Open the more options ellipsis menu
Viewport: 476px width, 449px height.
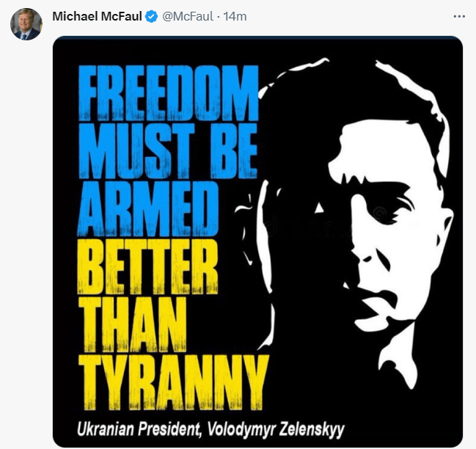click(x=459, y=15)
